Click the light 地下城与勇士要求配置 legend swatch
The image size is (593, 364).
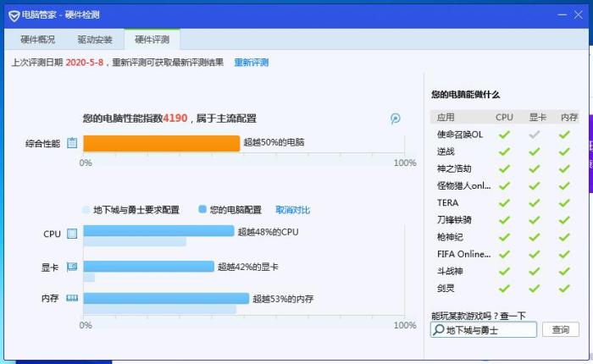tap(86, 209)
